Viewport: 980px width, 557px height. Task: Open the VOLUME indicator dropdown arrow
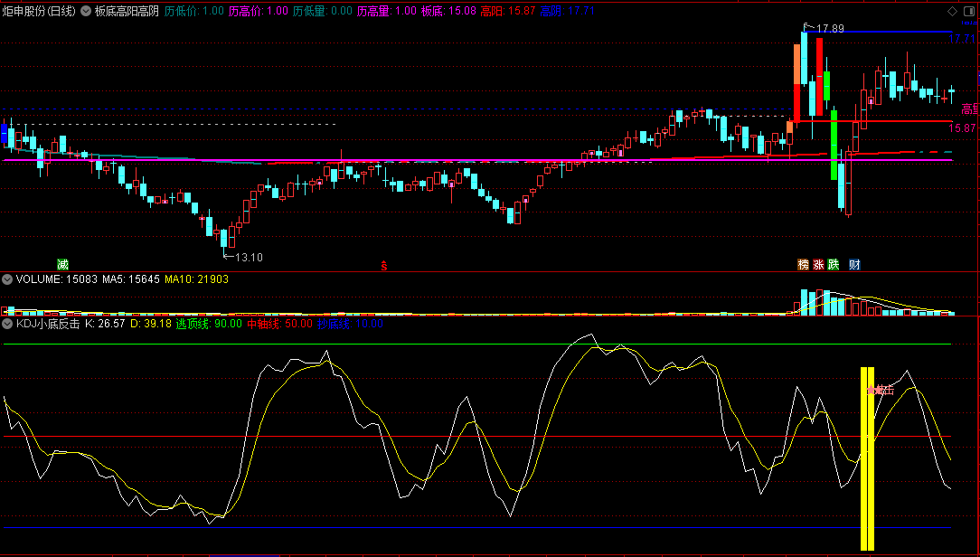[7, 279]
